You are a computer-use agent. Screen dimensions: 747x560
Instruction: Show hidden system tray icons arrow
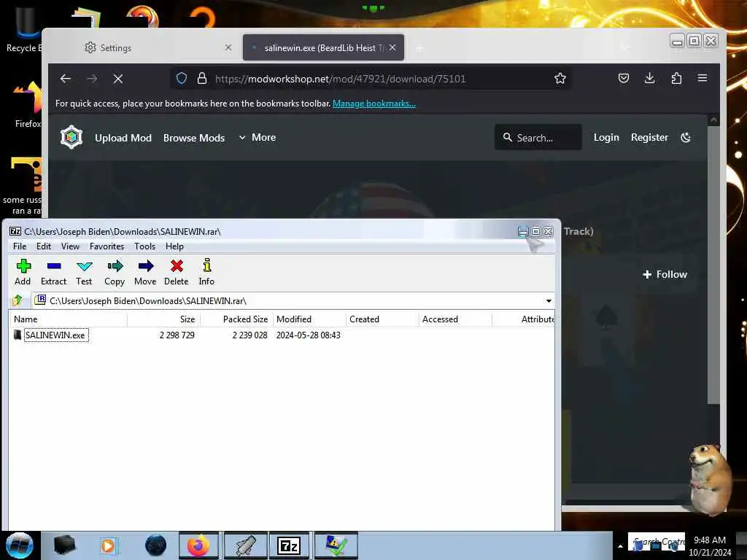(x=620, y=546)
